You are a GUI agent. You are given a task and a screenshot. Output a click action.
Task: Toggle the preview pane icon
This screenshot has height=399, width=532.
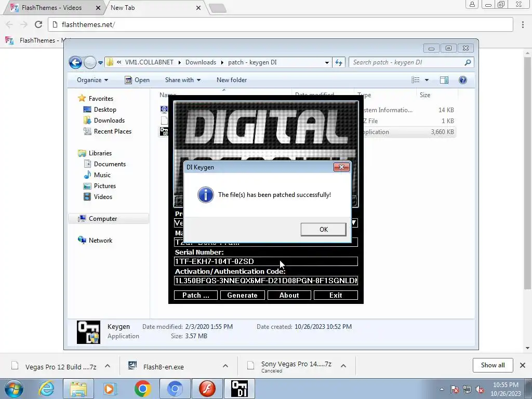coord(444,80)
